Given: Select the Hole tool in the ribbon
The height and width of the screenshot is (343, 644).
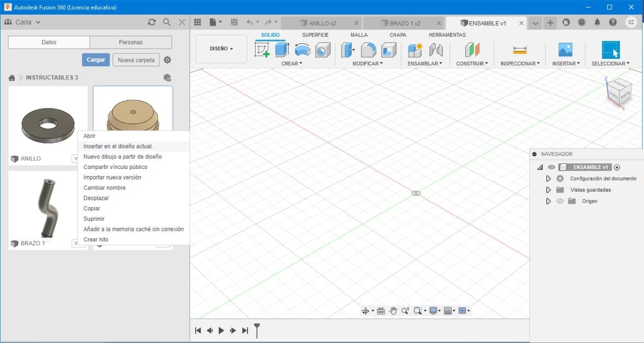Looking at the screenshot, I should 323,50.
